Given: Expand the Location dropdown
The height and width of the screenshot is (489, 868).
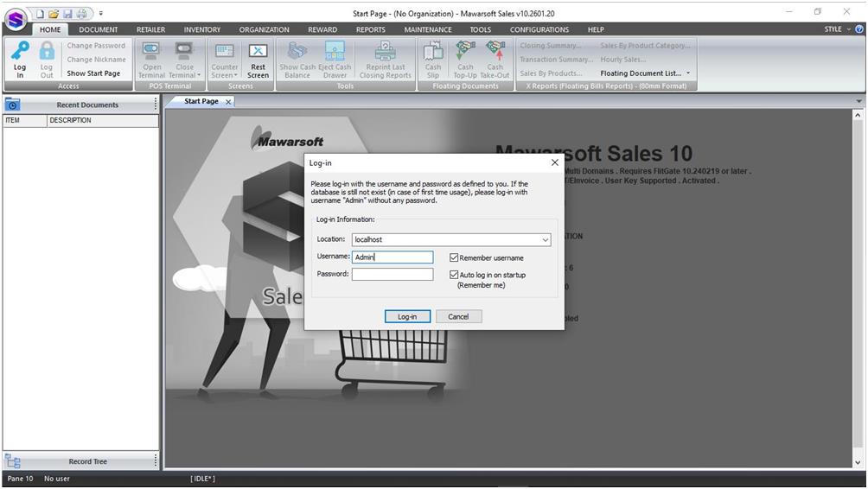Looking at the screenshot, I should coord(545,240).
